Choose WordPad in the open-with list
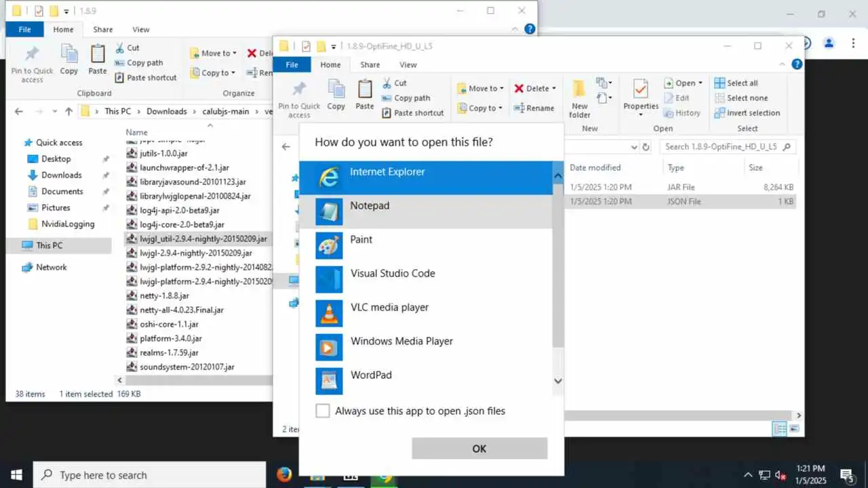The height and width of the screenshot is (488, 868). pyautogui.click(x=426, y=381)
